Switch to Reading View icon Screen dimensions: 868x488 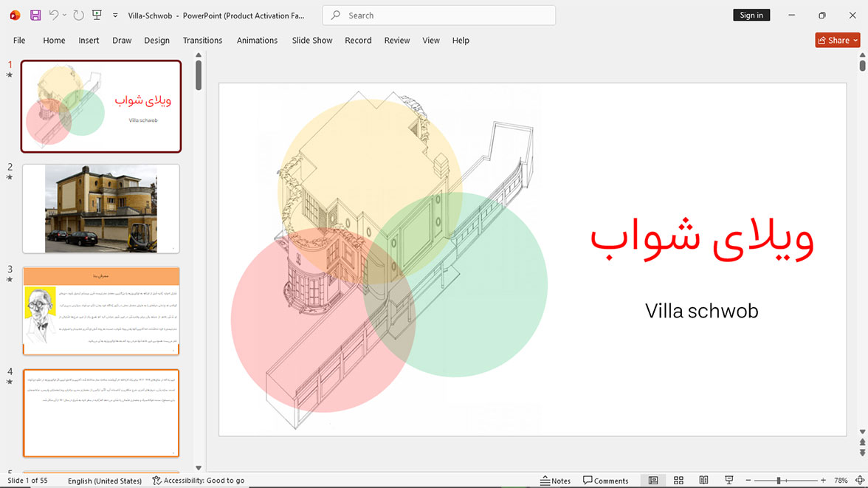pyautogui.click(x=703, y=480)
